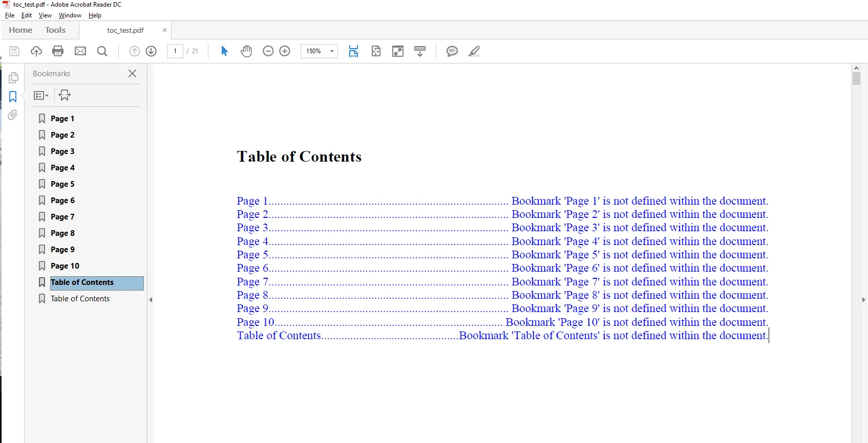
Task: Select the Page 1 bookmark
Action: [x=62, y=119]
